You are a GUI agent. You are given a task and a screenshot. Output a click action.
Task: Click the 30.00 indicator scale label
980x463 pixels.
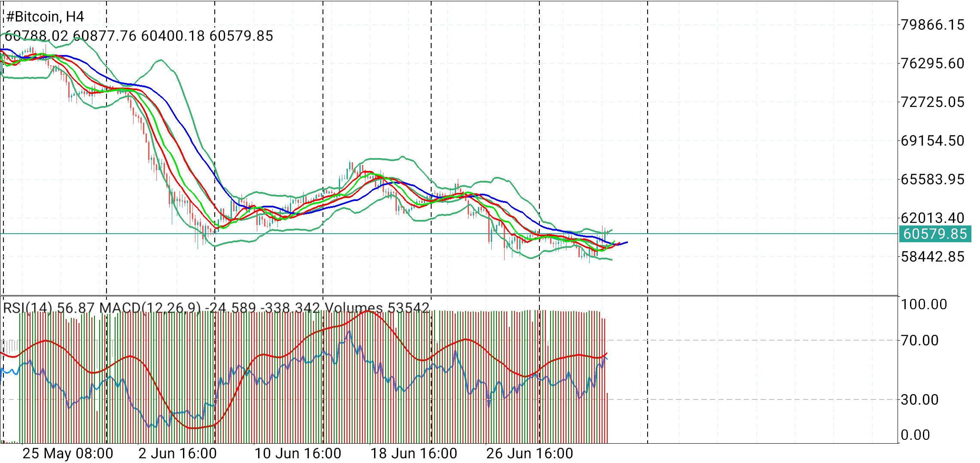919,399
